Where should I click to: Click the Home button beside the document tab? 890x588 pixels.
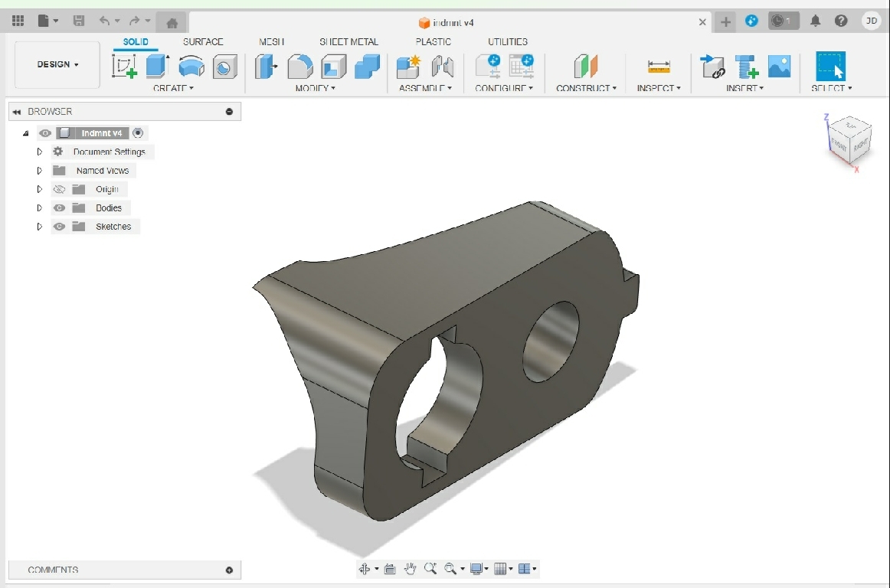click(172, 22)
